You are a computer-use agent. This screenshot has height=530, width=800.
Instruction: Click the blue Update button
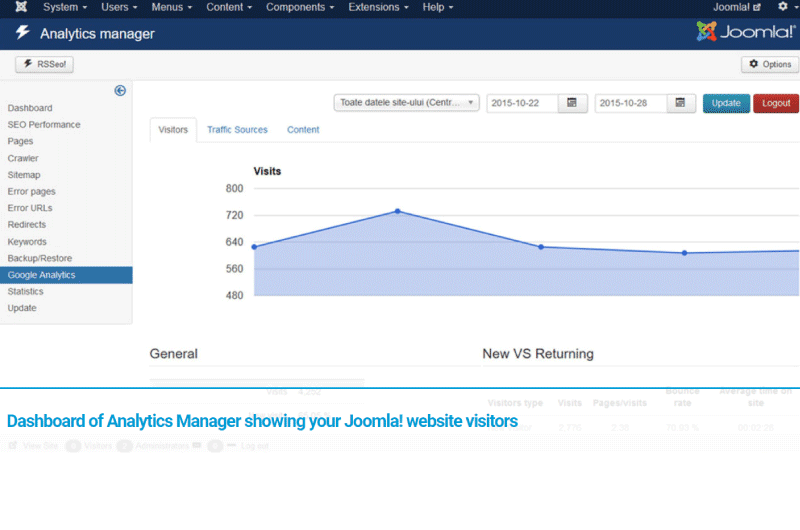point(726,103)
